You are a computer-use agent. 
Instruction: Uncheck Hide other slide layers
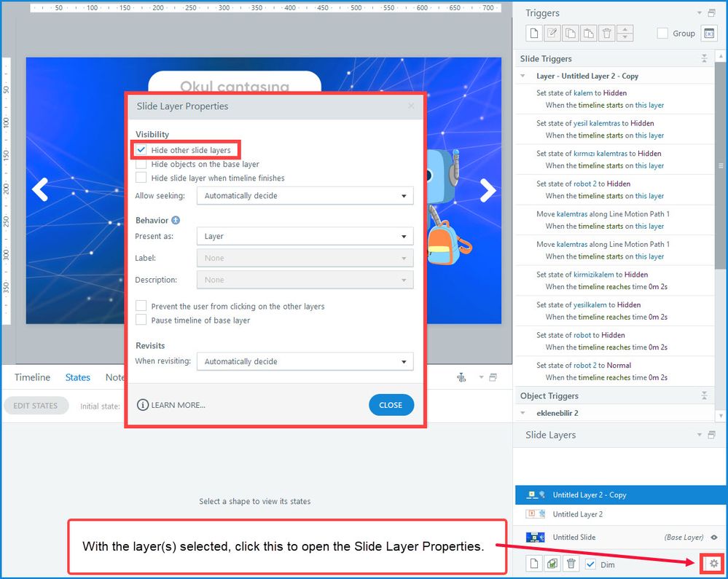coord(141,150)
